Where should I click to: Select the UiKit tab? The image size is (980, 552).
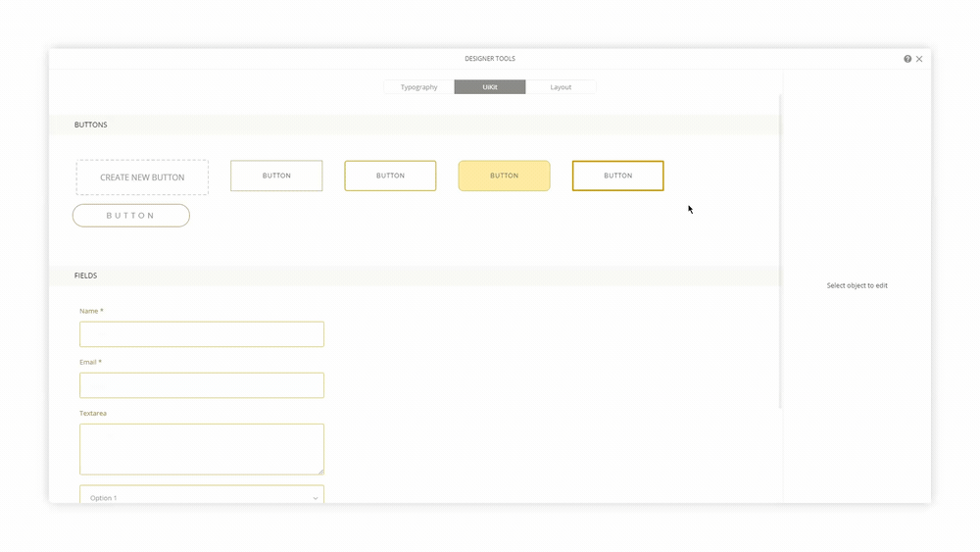point(490,87)
